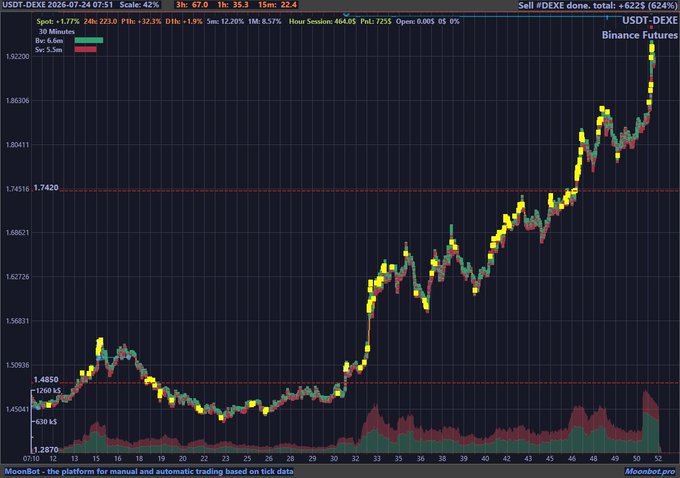This screenshot has width=680, height=478.
Task: Click the 1.62726 price axis label
Action: point(17,277)
